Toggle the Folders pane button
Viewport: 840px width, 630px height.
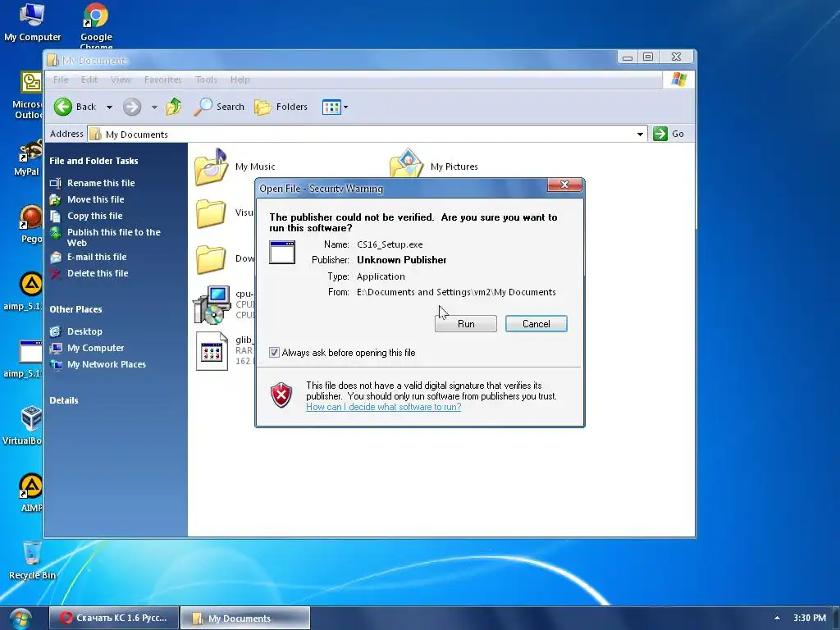pos(281,107)
